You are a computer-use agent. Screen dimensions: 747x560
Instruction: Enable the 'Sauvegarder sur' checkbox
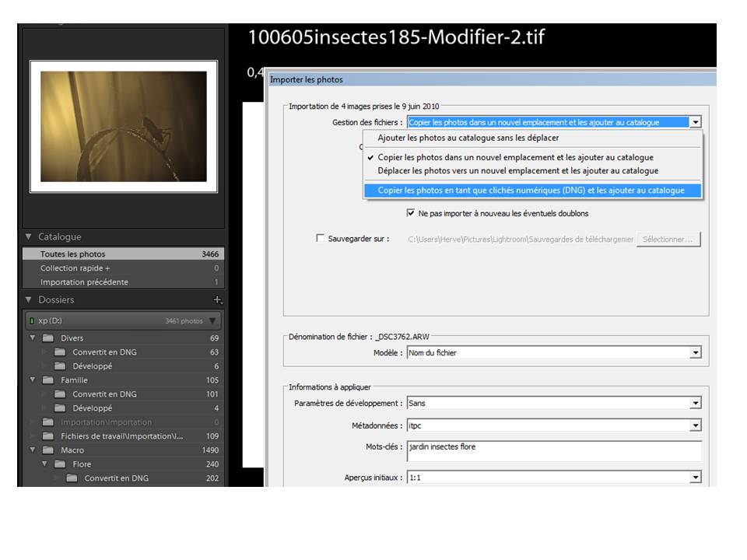click(321, 239)
